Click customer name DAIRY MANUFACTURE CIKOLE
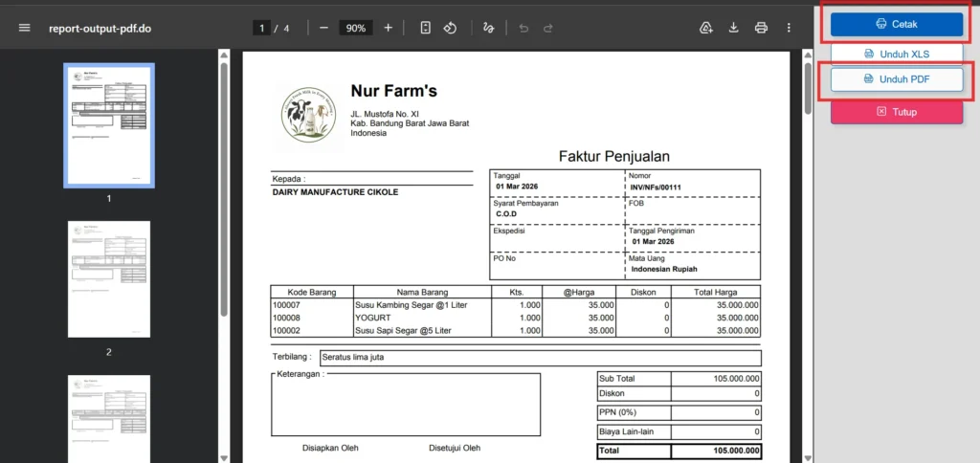The width and height of the screenshot is (980, 463). click(x=335, y=192)
